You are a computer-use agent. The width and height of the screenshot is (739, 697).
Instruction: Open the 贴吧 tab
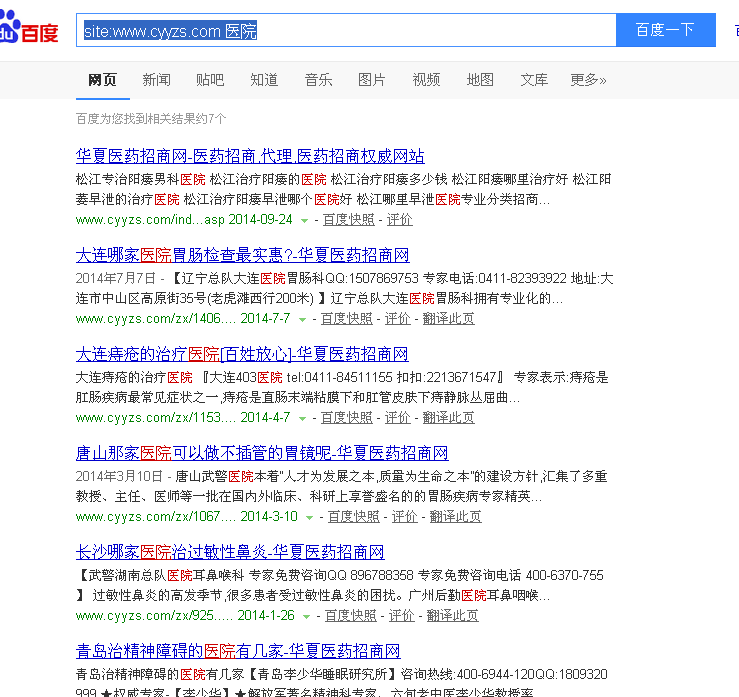(x=210, y=80)
